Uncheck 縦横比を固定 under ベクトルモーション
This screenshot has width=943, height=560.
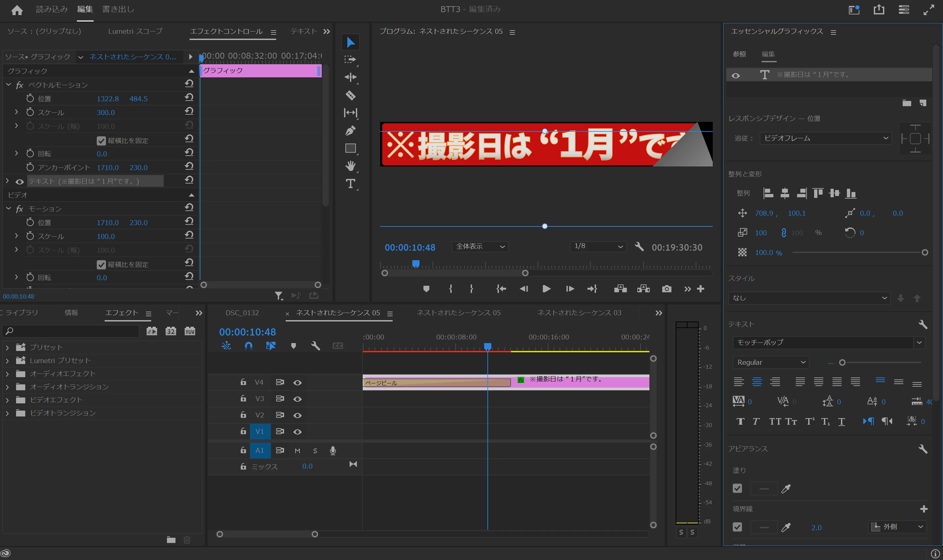tap(101, 141)
